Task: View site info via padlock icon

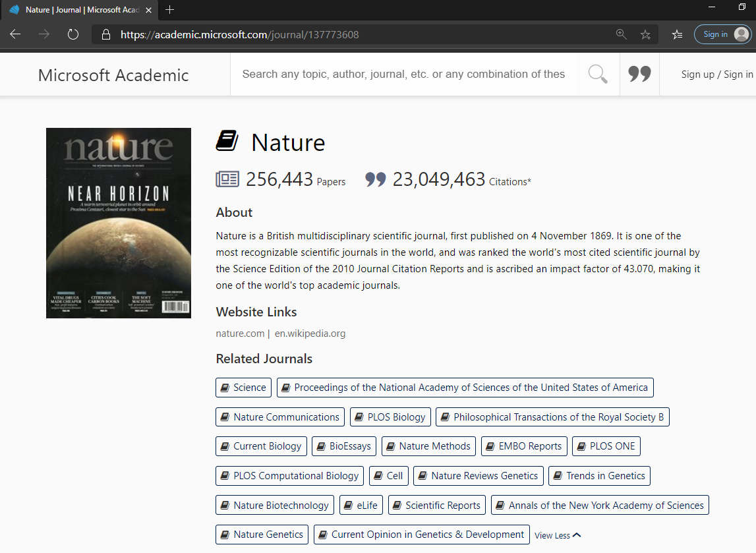Action: click(x=105, y=34)
